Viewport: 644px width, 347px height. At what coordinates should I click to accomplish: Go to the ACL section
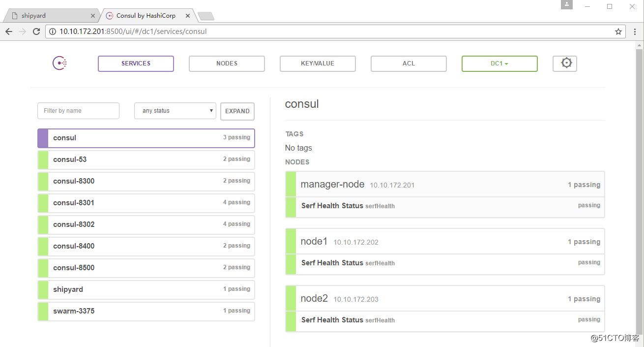(409, 63)
